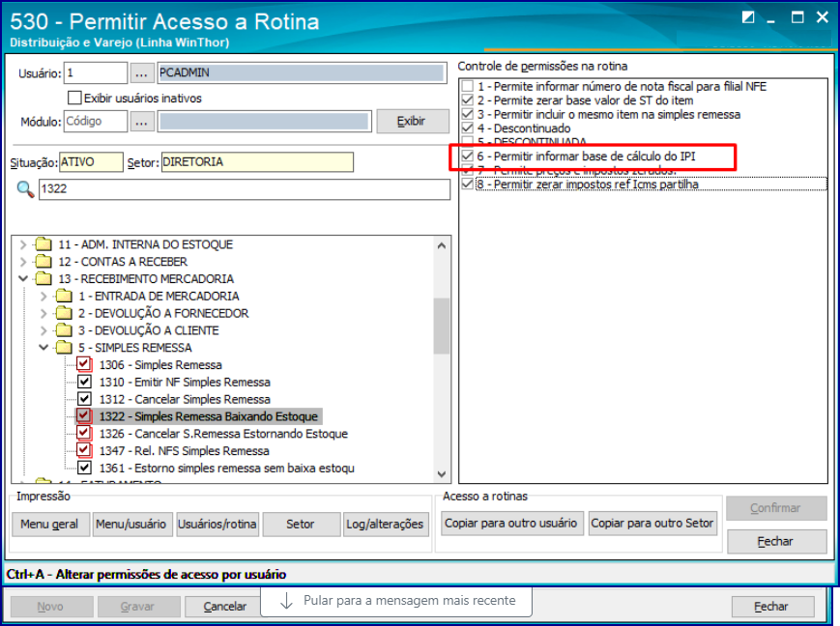Toggle routine 1326 Cancelar S.Remessa checkbox
840x626 pixels.
click(x=84, y=433)
